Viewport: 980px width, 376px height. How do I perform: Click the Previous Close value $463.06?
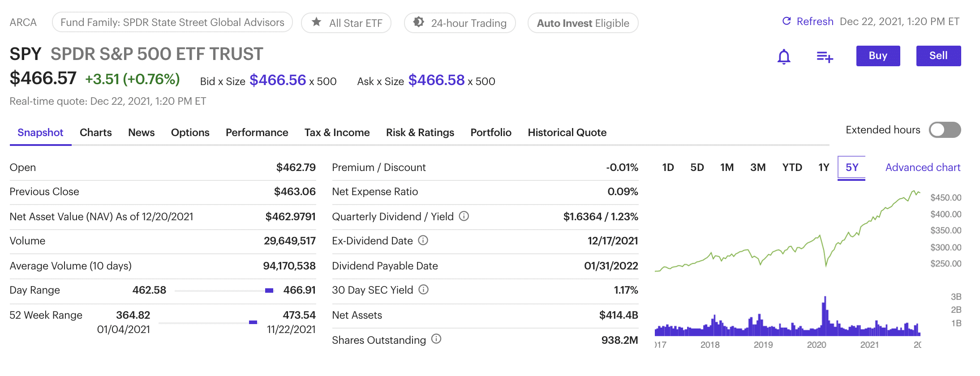(295, 192)
